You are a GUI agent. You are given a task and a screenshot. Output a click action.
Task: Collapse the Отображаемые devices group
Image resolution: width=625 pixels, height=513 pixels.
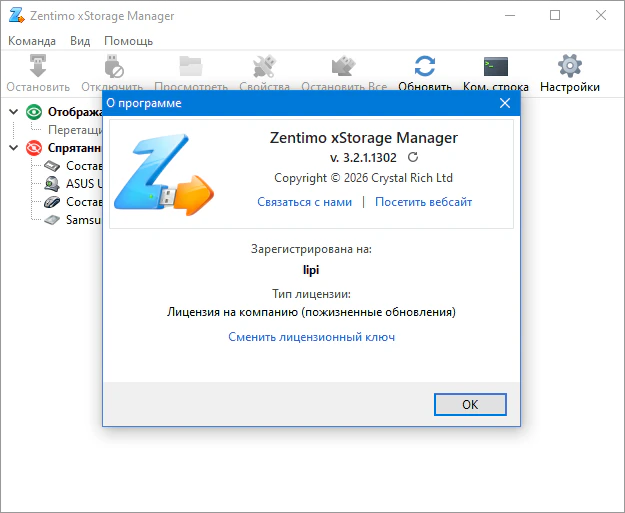coord(14,112)
